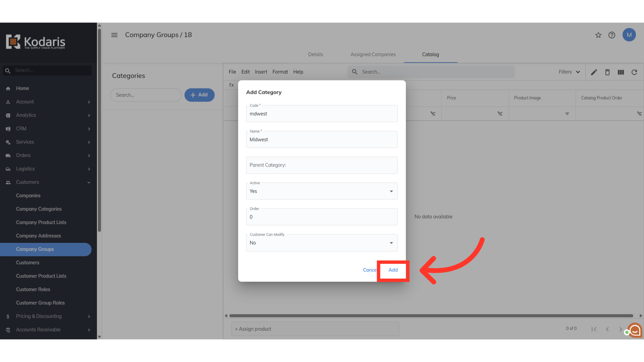Open the Customer Can Modify dropdown
Screen dimensions: 644x362
(322, 243)
